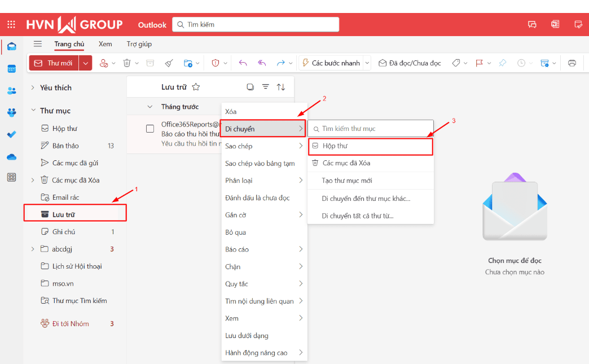Screen dimensions: 589x364
Task: Open dropdown arrow next to Thư mới
Action: pyautogui.click(x=86, y=63)
